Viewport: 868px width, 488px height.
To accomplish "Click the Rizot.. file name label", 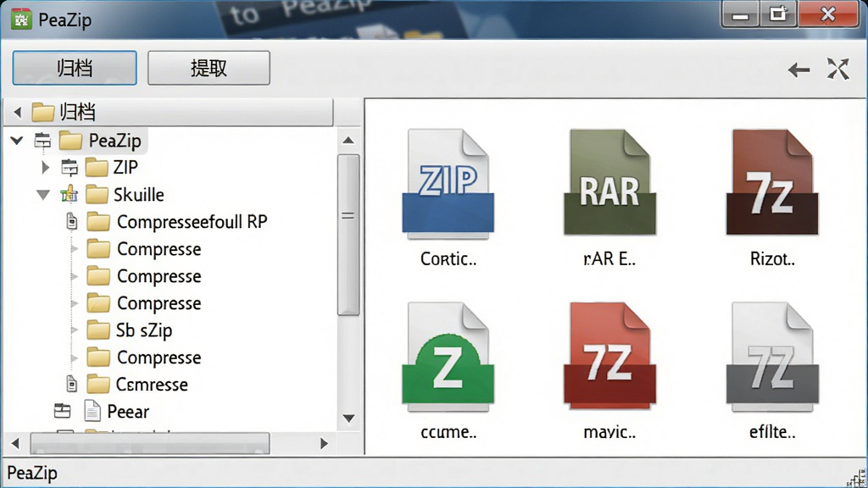I will click(x=772, y=258).
